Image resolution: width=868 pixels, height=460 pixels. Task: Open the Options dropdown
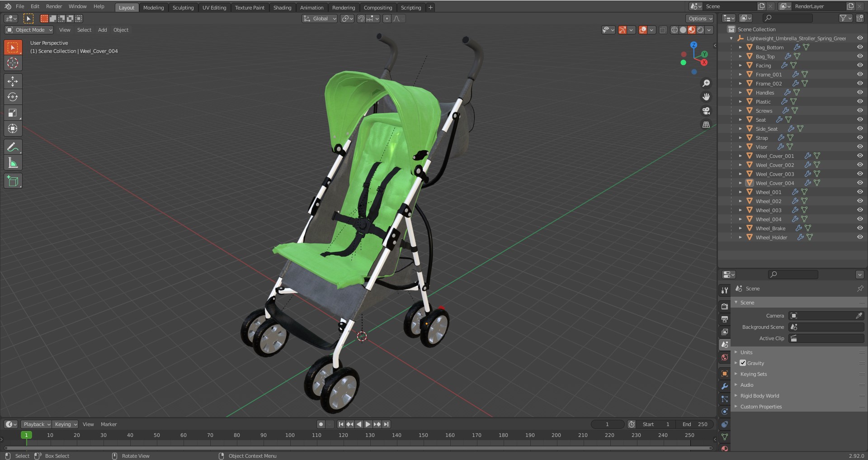[x=700, y=19]
